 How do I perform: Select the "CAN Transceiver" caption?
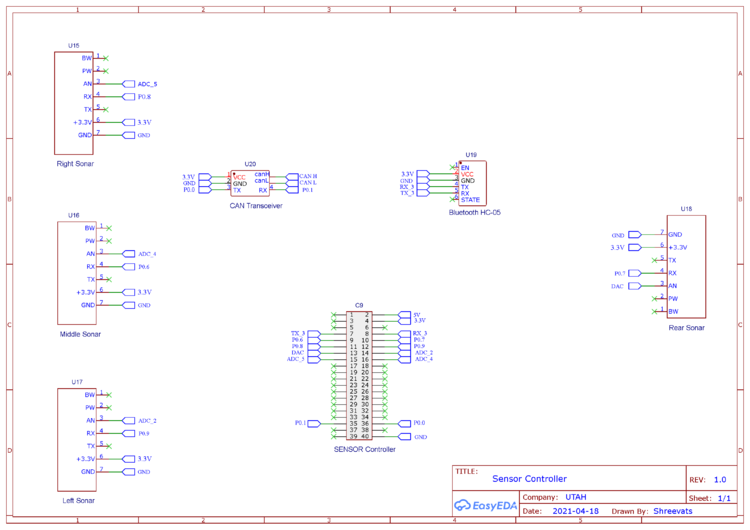tap(256, 206)
